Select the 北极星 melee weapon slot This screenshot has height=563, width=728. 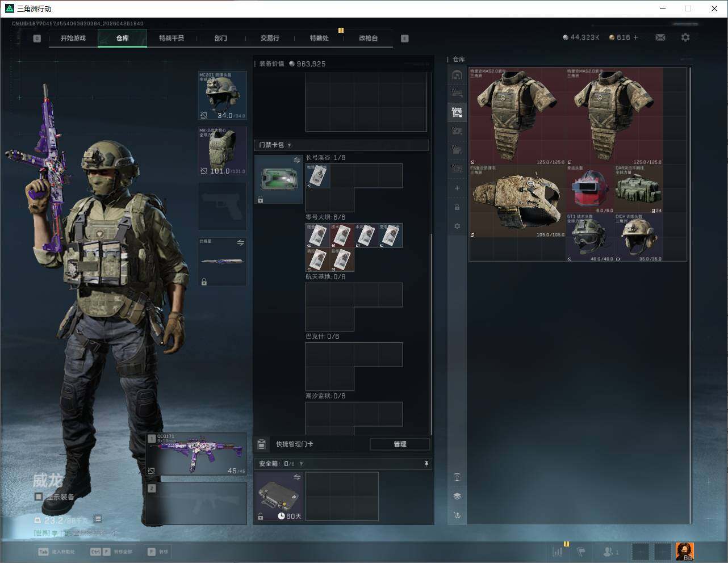[x=222, y=262]
